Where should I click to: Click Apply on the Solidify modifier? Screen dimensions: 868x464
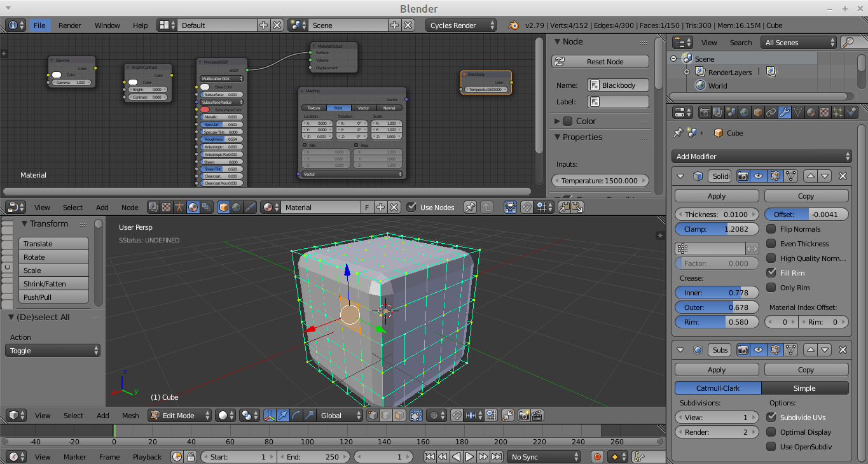point(717,196)
